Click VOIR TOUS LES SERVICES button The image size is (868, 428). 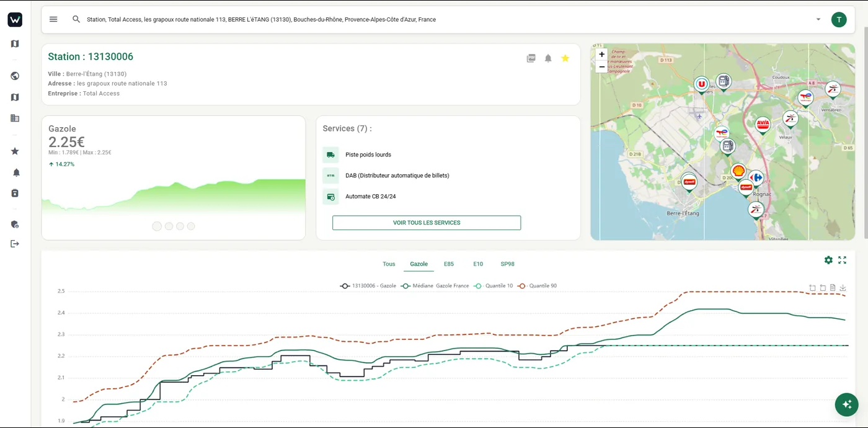[x=427, y=223]
